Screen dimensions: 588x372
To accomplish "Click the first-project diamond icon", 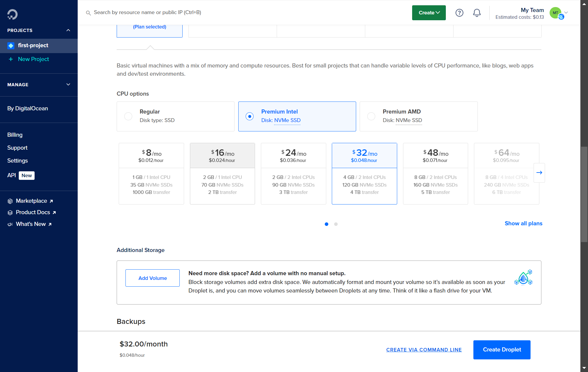I will 11,45.
